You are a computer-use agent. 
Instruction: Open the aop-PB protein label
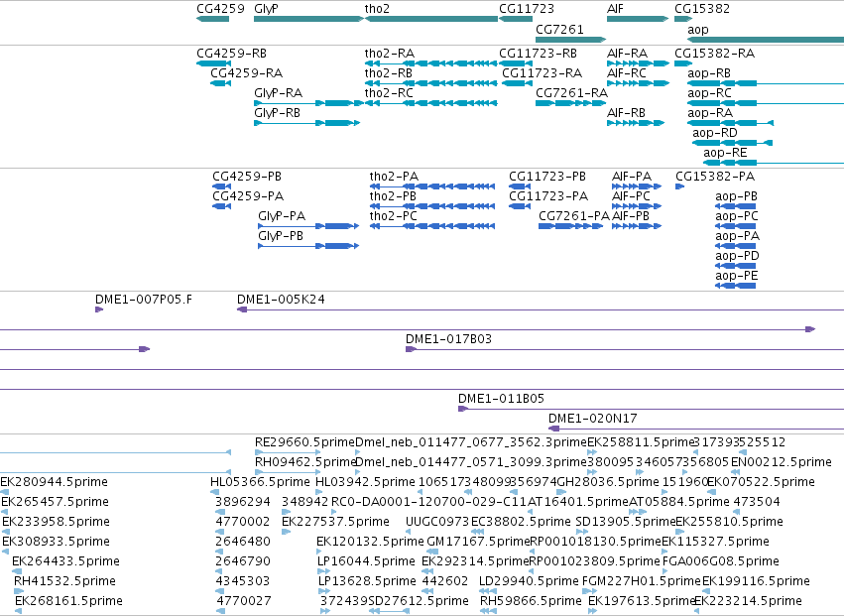pyautogui.click(x=736, y=196)
